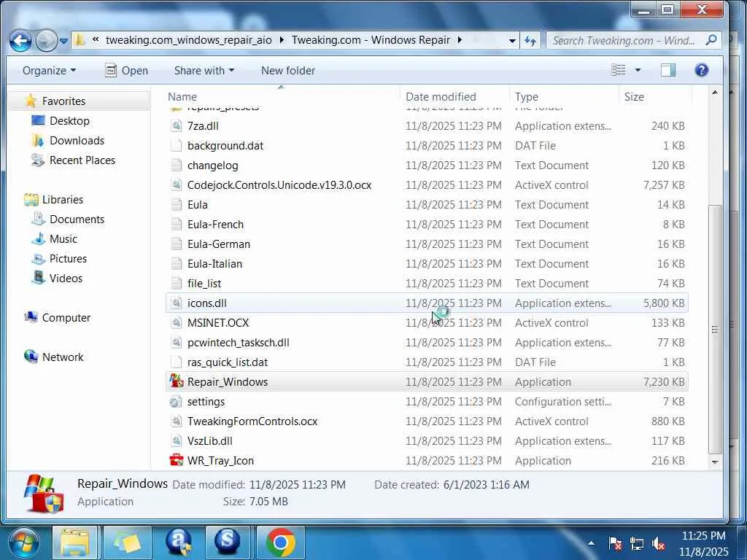Screen dimensions: 747x560
Task: Click the Change your view icon
Action: coord(619,70)
